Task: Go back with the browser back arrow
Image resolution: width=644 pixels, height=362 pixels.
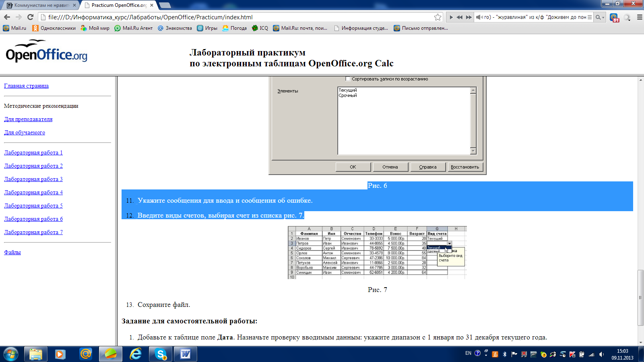Action: 7,17
